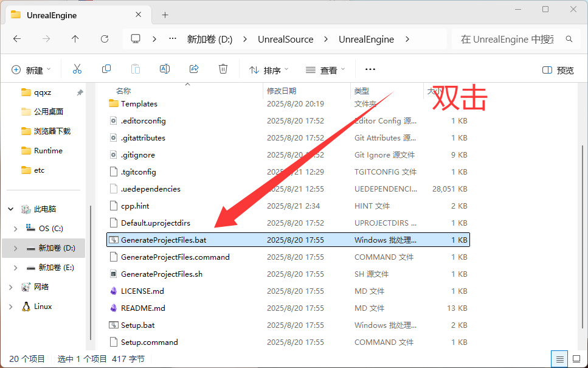Open the new tab plus button
Image resolution: width=588 pixels, height=368 pixels.
pos(165,15)
